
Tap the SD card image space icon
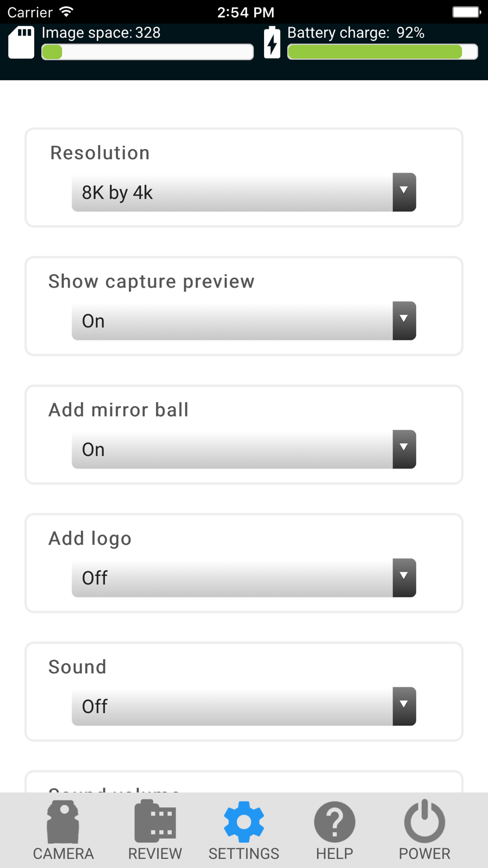coord(21,42)
